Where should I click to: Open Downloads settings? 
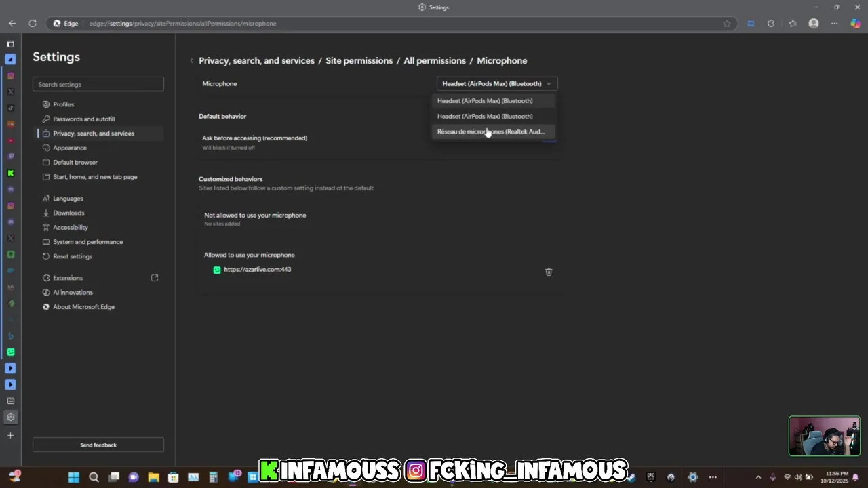(x=68, y=213)
